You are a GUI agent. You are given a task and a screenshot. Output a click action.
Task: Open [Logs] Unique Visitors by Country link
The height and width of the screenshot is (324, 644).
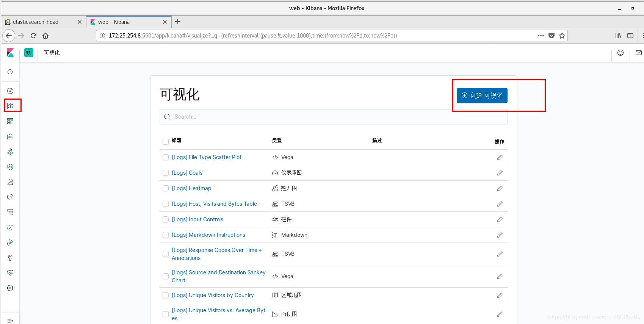[213, 295]
